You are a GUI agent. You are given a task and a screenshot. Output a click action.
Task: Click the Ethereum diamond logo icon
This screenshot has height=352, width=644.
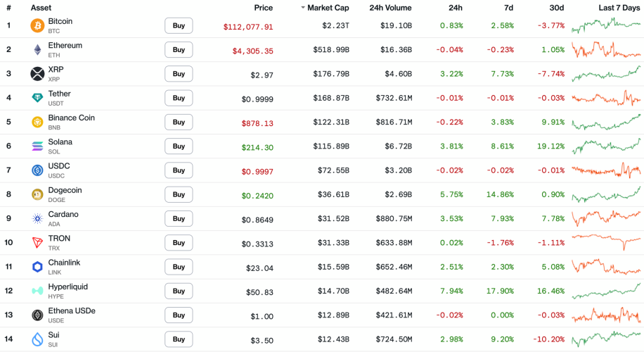[37, 50]
